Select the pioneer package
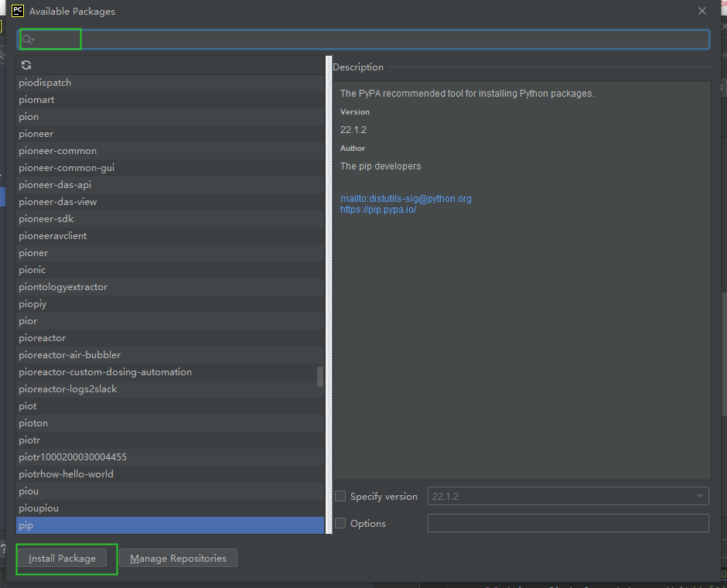This screenshot has height=588, width=727. click(170, 134)
